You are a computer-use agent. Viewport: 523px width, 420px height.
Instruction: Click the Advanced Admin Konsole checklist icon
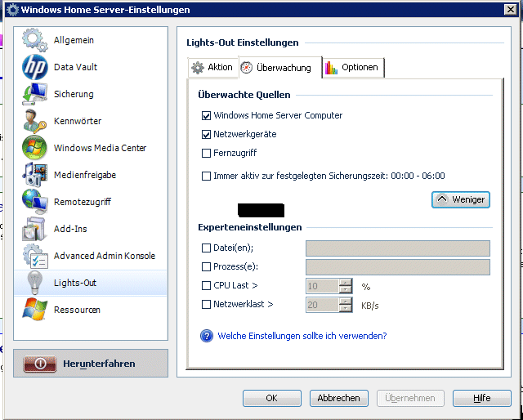pyautogui.click(x=34, y=256)
